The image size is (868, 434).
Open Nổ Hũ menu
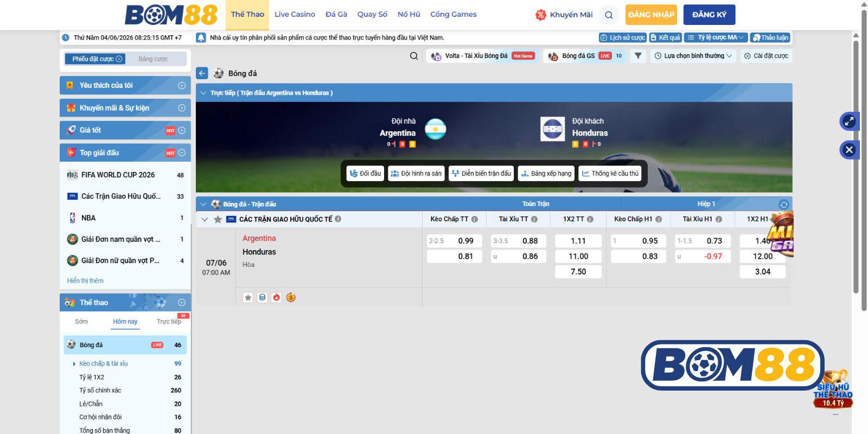click(409, 15)
